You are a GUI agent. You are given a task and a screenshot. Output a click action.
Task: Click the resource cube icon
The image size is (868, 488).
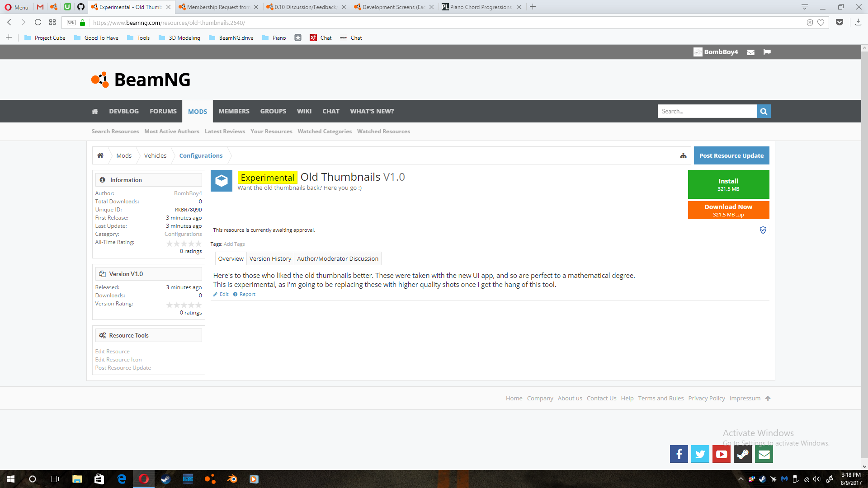pyautogui.click(x=222, y=181)
